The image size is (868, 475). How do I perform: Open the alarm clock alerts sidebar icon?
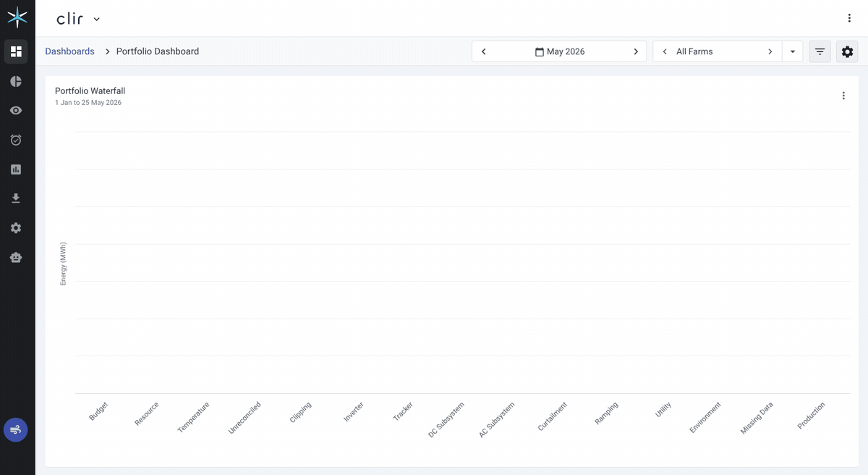16,140
